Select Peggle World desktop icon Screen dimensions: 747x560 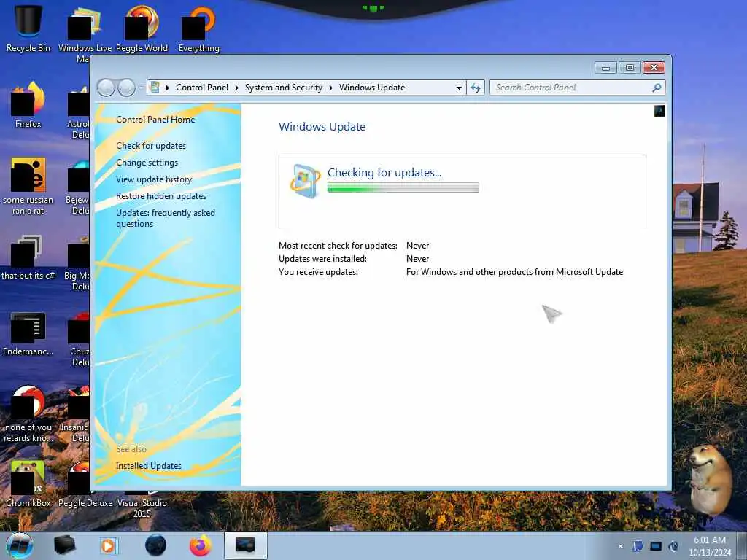tap(142, 28)
